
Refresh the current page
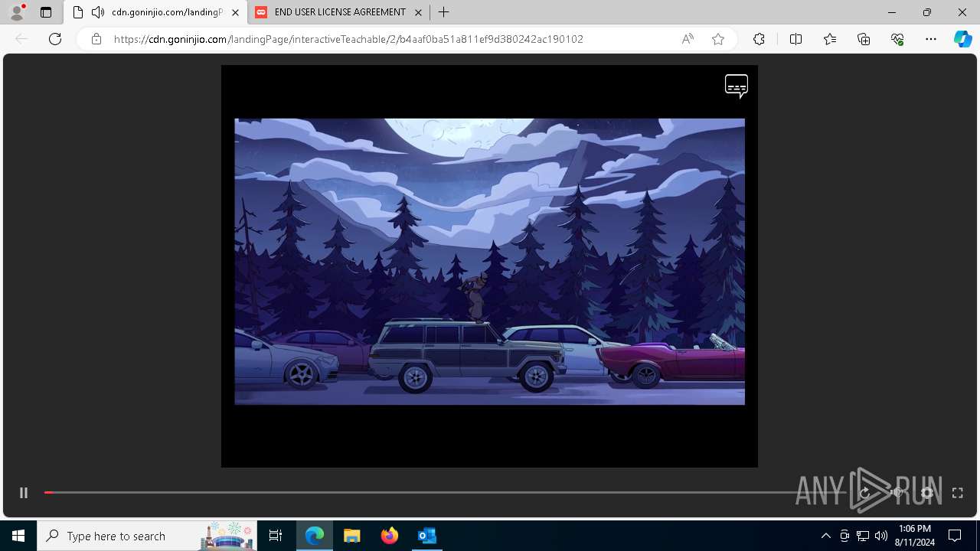tap(55, 39)
